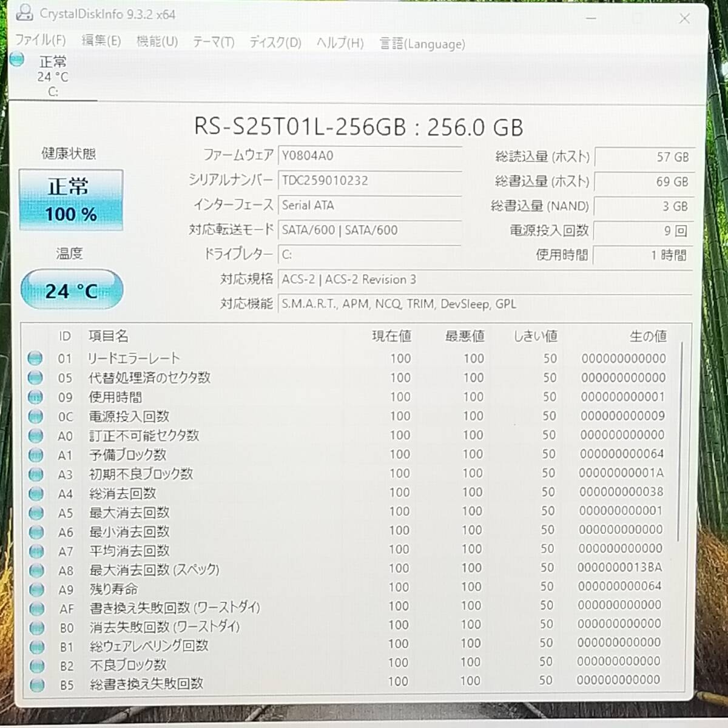Click status icon for A6 最小消去回数

pos(36,532)
